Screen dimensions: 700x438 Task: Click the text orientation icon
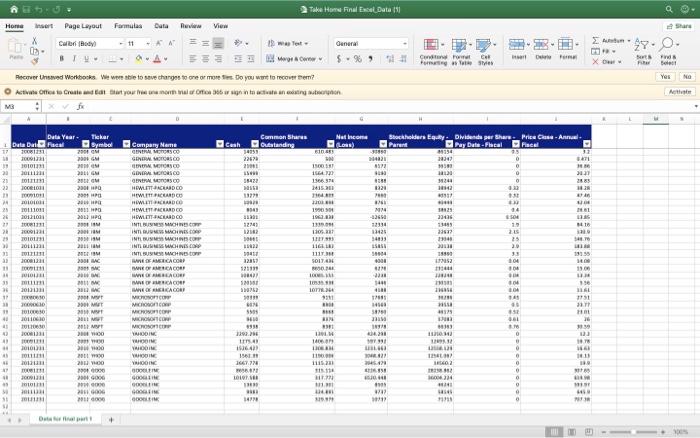[x=238, y=43]
